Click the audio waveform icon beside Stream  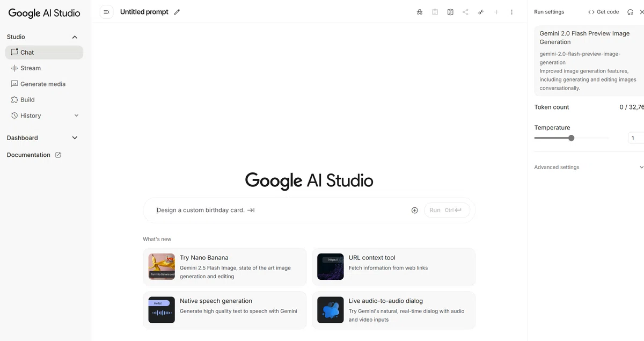tap(14, 68)
